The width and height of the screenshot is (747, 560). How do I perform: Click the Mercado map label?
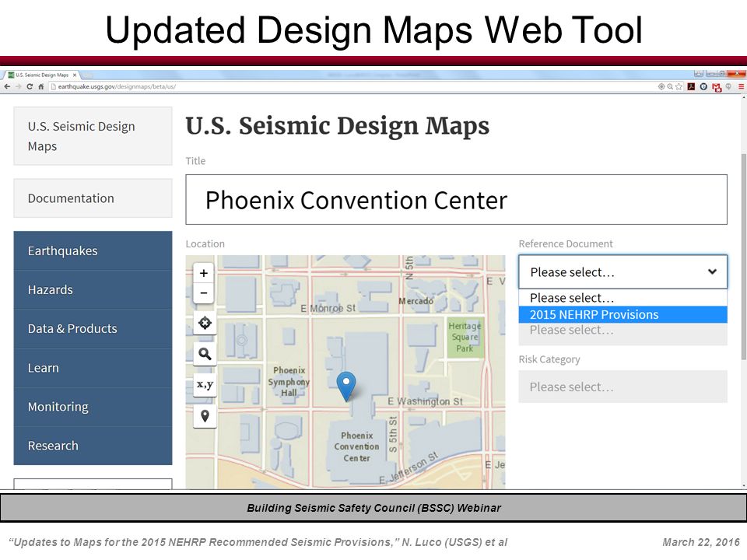coord(416,301)
